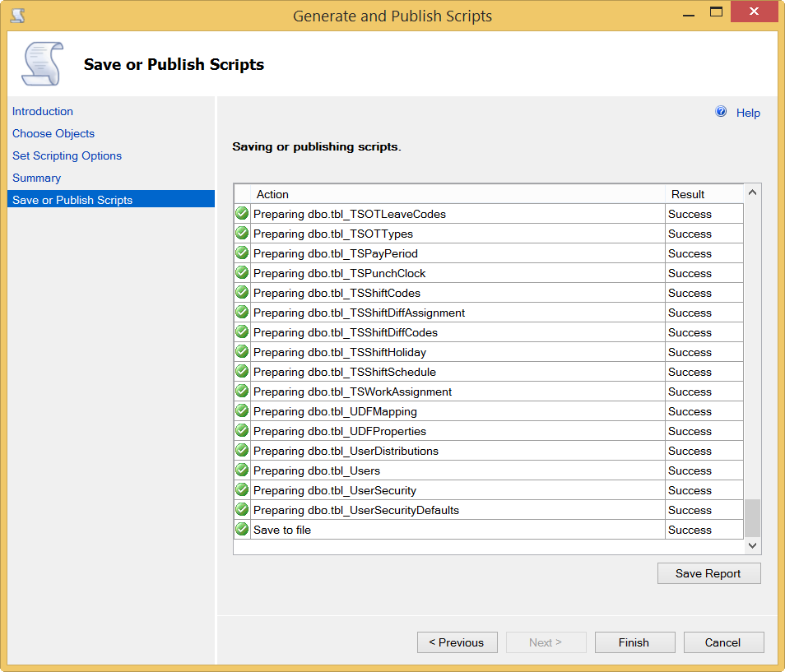Click success checkmark for tbl_TSWorkAssignment row
Image resolution: width=785 pixels, height=672 pixels.
pyautogui.click(x=242, y=392)
